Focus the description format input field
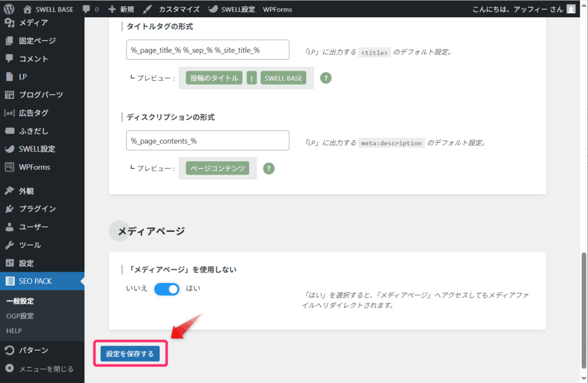The height and width of the screenshot is (383, 588). pos(208,140)
